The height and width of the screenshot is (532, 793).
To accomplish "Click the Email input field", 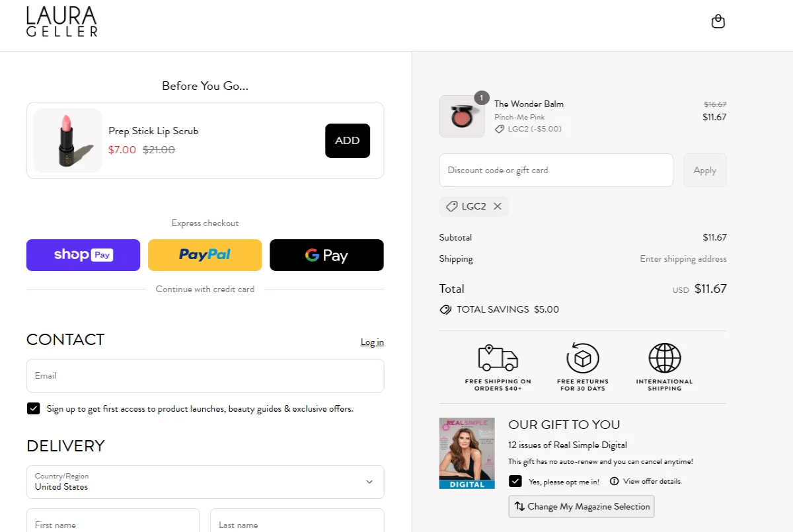I will [x=205, y=375].
